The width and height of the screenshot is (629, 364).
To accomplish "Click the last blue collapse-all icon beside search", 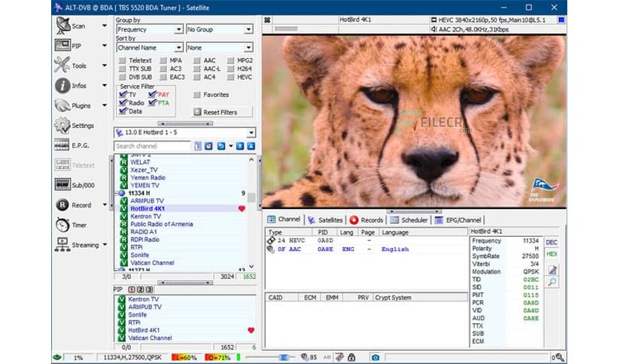I will pyautogui.click(x=251, y=146).
